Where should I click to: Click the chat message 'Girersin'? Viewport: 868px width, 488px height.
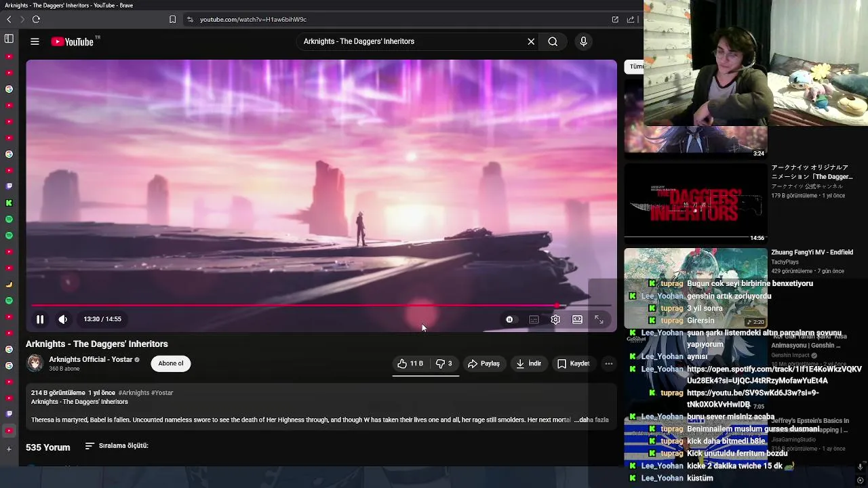click(x=701, y=321)
